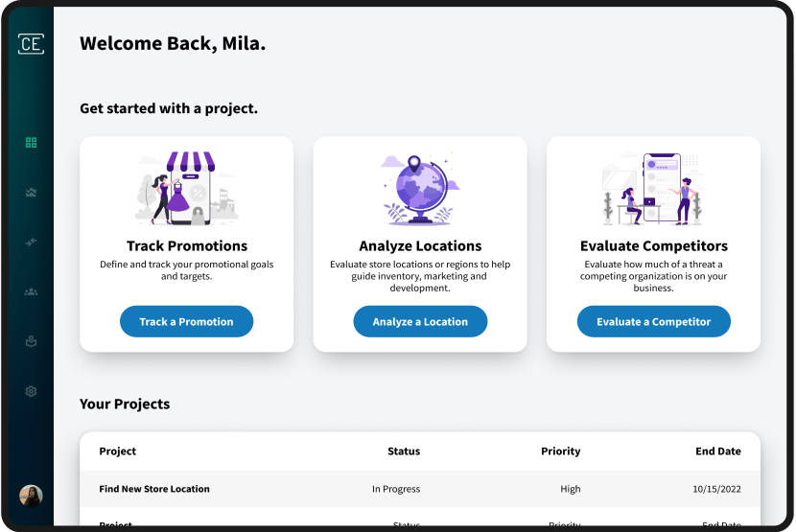Select the promotions sparkle sidebar icon
The image size is (796, 532).
pos(31,243)
